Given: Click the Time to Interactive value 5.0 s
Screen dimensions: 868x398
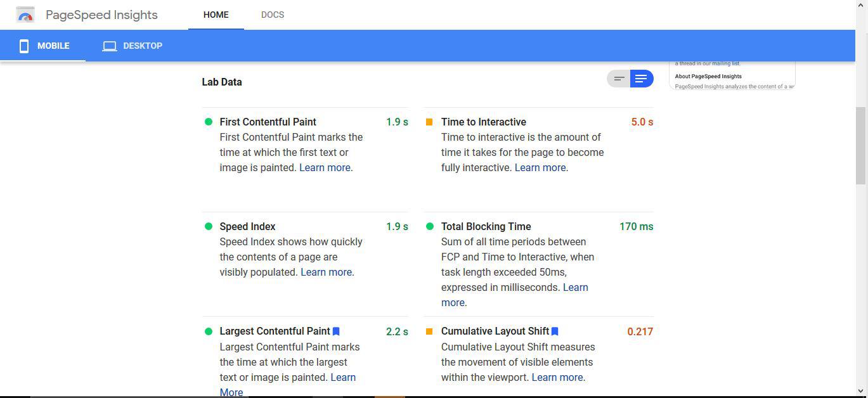Looking at the screenshot, I should (642, 122).
